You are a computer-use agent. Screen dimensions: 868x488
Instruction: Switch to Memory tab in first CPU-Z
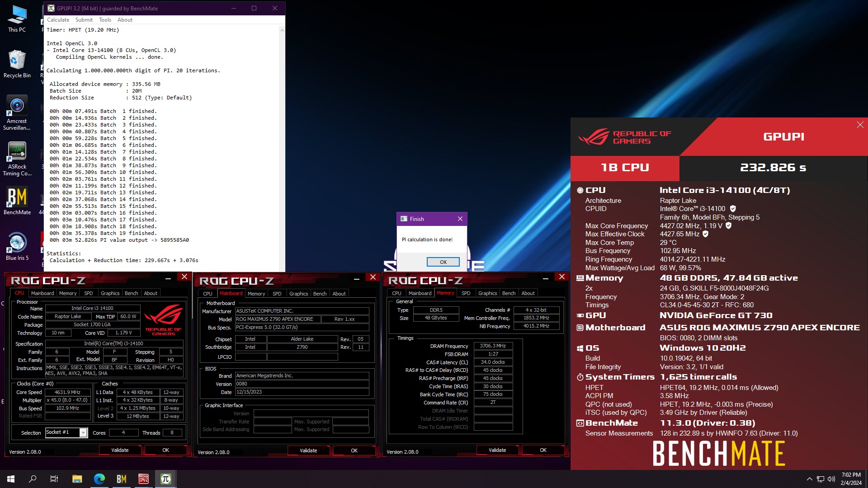68,293
